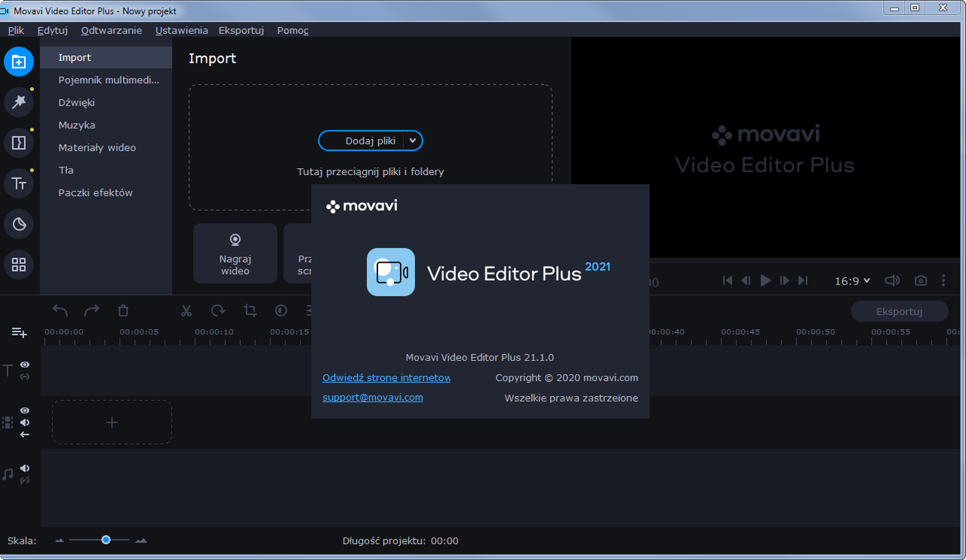
Task: Select the Dźwięki category
Action: tap(106, 103)
